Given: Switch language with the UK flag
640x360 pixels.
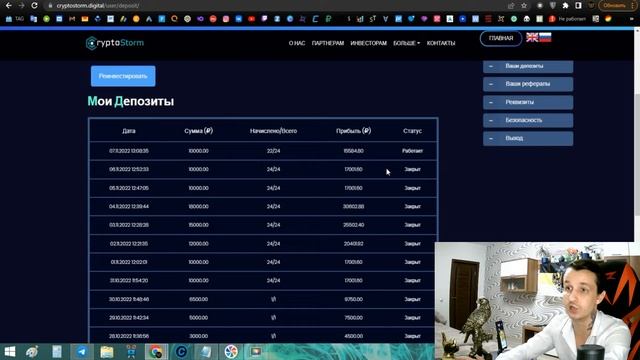Looking at the screenshot, I should click(x=532, y=37).
